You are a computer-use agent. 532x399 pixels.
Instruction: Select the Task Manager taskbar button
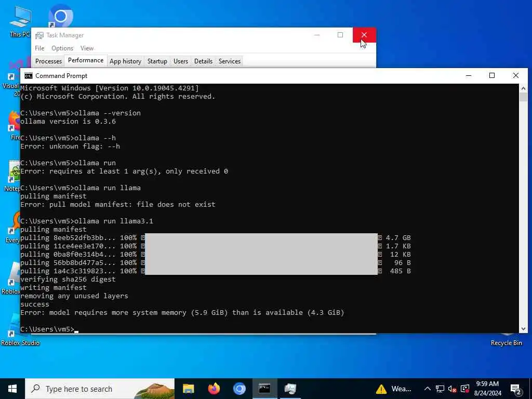pyautogui.click(x=290, y=389)
